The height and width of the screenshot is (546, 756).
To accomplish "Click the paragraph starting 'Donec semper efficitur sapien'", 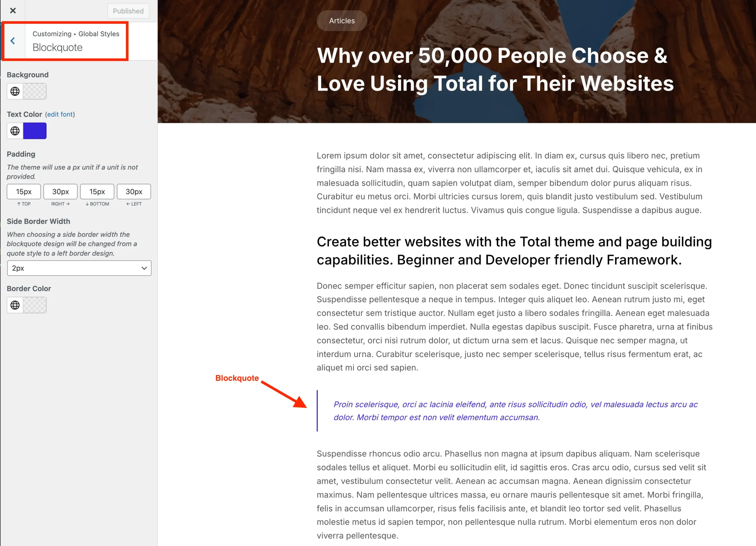I will (515, 327).
